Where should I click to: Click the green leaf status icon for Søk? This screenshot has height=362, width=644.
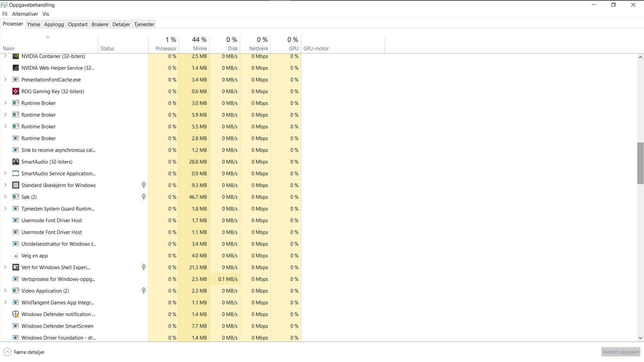[x=144, y=197]
